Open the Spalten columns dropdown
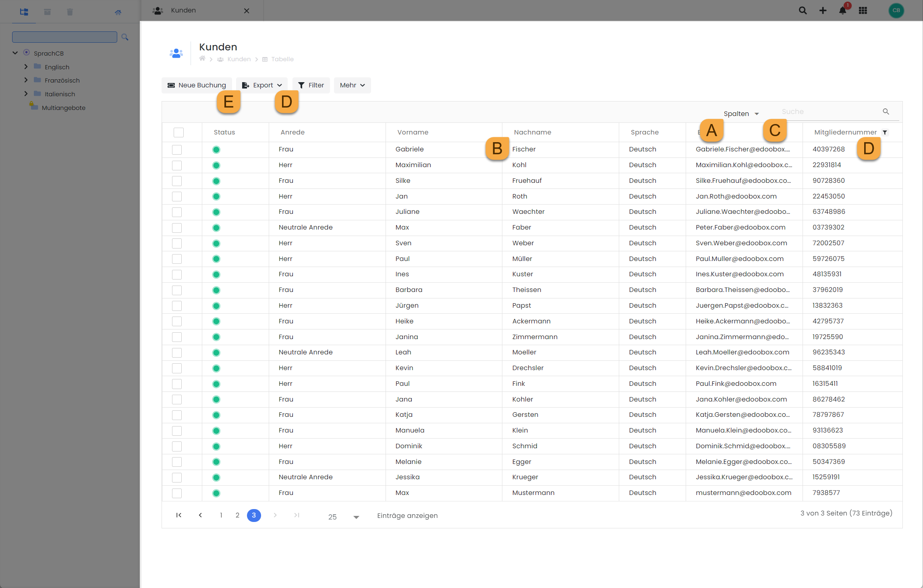This screenshot has height=588, width=923. coord(741,114)
